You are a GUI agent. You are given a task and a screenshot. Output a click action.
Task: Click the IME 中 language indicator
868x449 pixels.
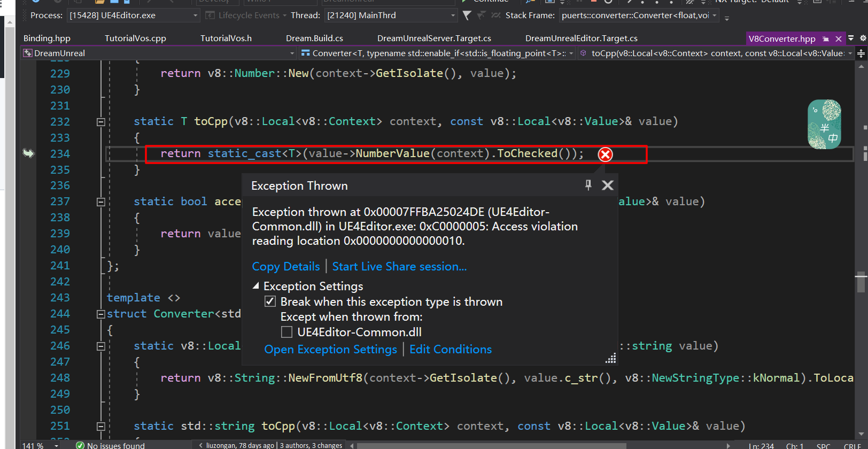tap(833, 138)
